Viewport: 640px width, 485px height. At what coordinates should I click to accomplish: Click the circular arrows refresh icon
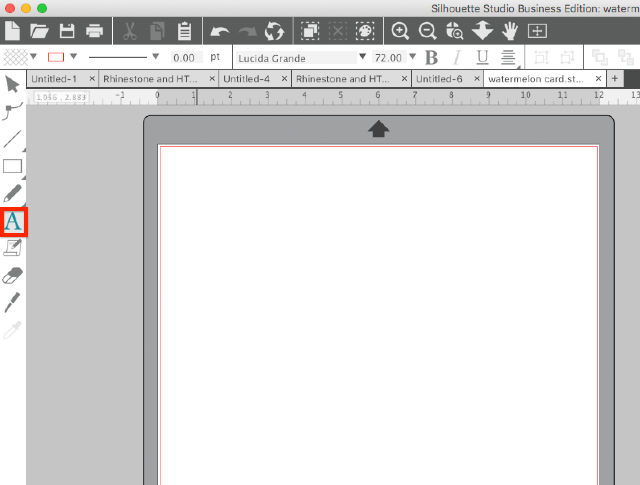point(274,31)
